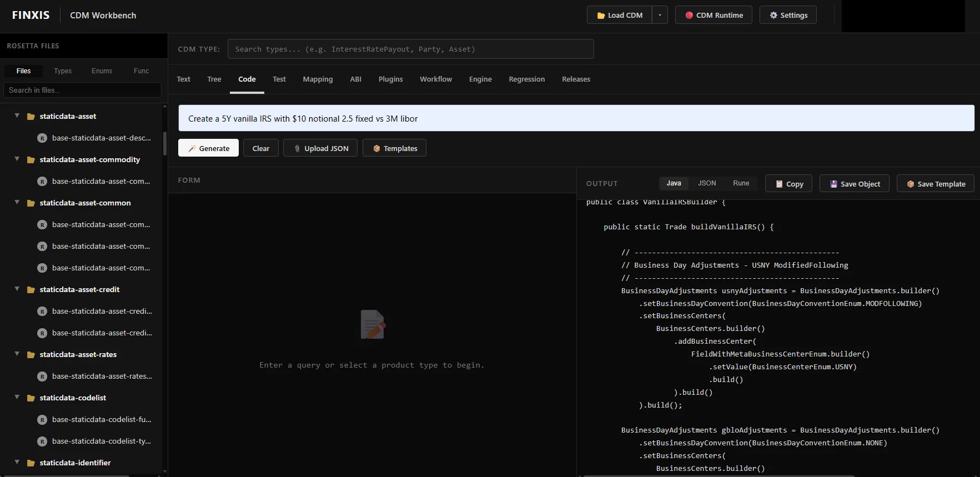Collapse the staticdata-asset-common tree node
The image size is (980, 477).
pyautogui.click(x=17, y=202)
